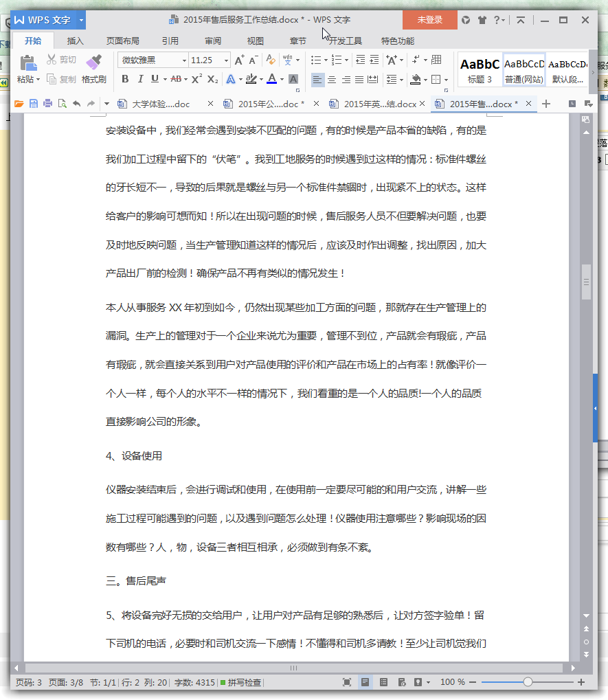Set justified text alignment
The image size is (608, 700).
(x=359, y=80)
